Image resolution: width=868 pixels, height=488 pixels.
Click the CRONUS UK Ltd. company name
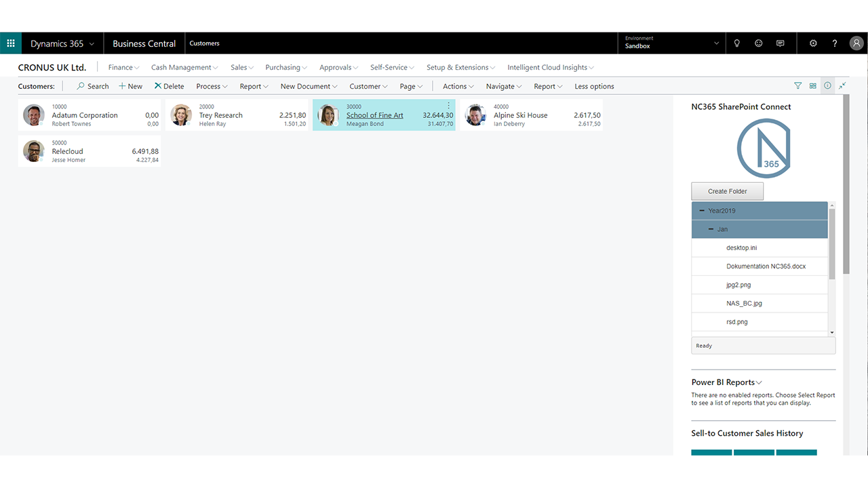coord(52,67)
